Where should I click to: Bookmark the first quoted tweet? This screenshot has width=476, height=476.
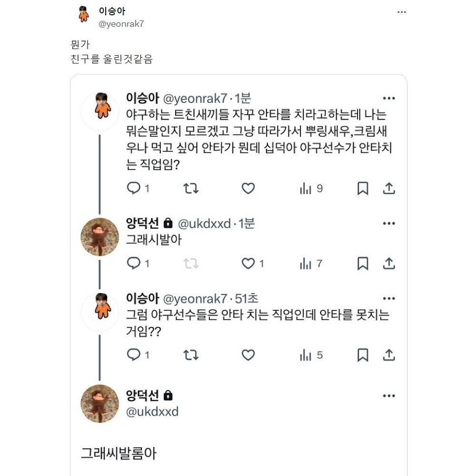tap(363, 188)
